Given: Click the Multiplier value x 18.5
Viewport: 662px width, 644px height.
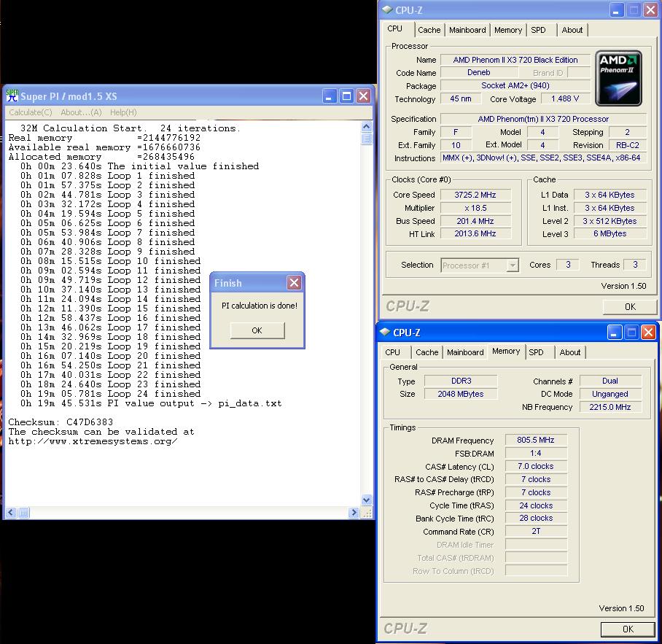Looking at the screenshot, I should [x=475, y=208].
